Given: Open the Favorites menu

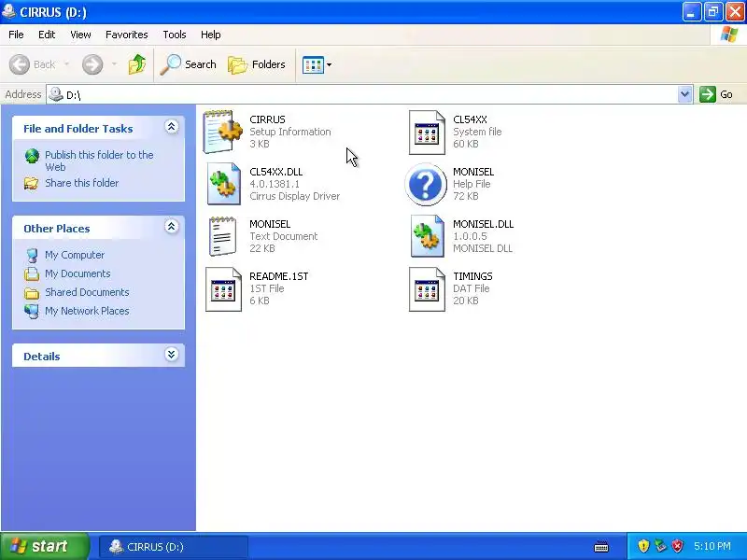Looking at the screenshot, I should coord(127,35).
